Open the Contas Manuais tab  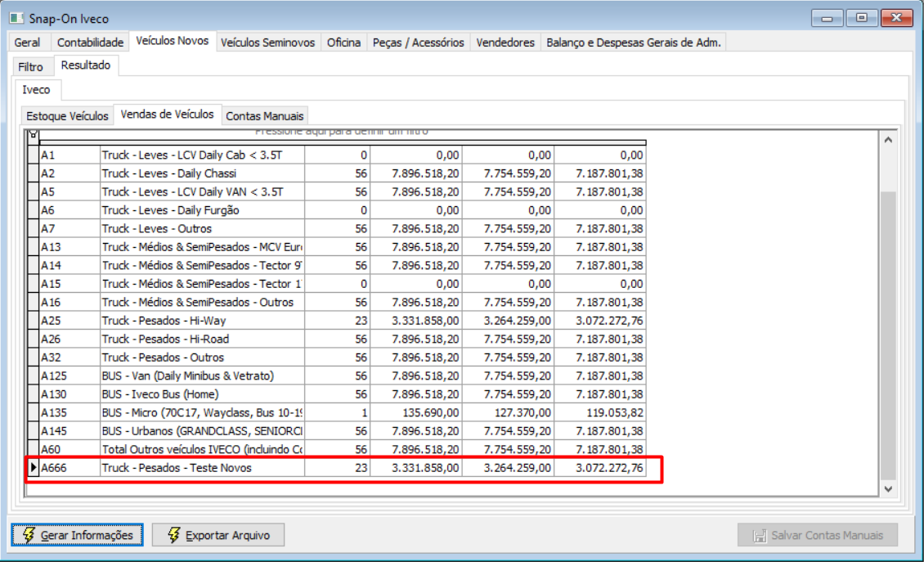pos(265,115)
